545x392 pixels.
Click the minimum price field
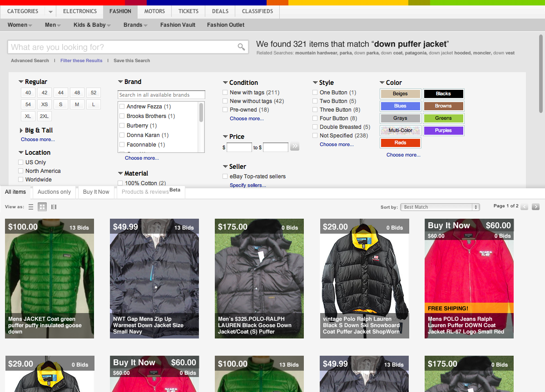(x=239, y=147)
